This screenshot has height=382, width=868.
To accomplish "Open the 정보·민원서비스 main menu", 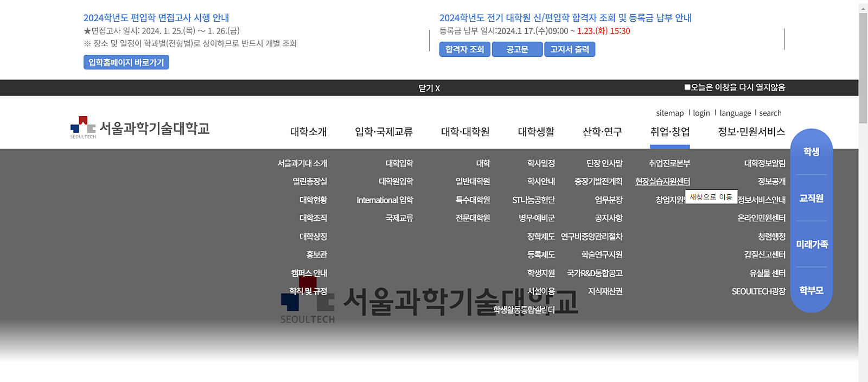I will point(751,132).
